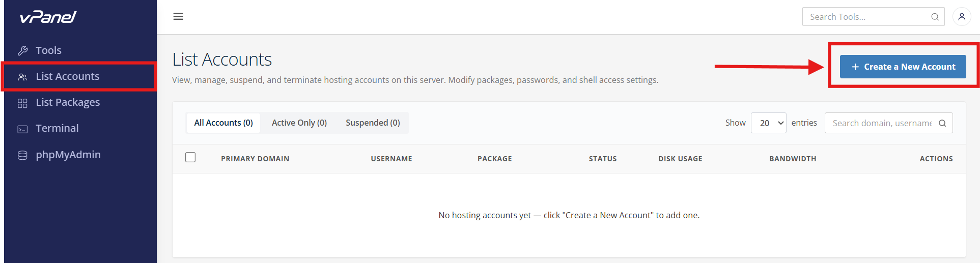Click the 'No hosting accounts yet' message
The width and height of the screenshot is (980, 263).
tap(569, 215)
